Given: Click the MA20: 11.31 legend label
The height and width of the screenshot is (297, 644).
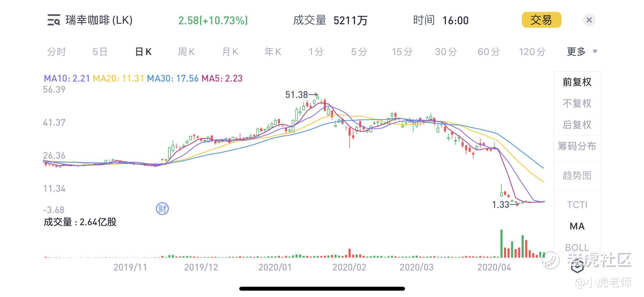Looking at the screenshot, I should (118, 78).
